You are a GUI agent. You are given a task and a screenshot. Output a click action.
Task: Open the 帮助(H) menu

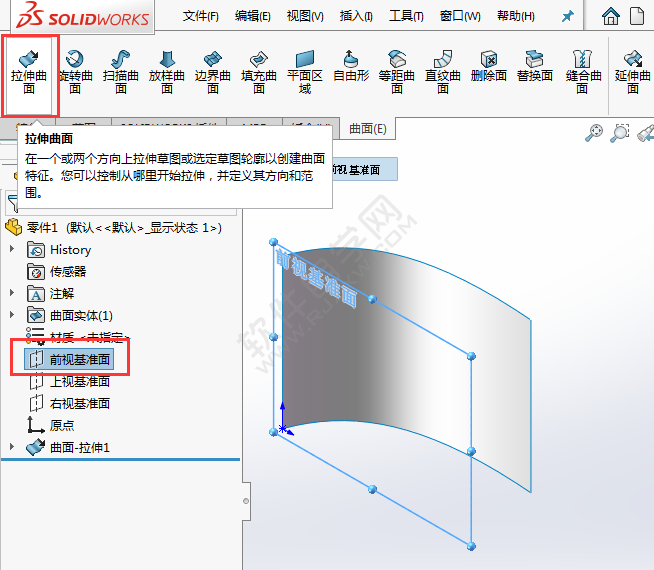pyautogui.click(x=516, y=16)
